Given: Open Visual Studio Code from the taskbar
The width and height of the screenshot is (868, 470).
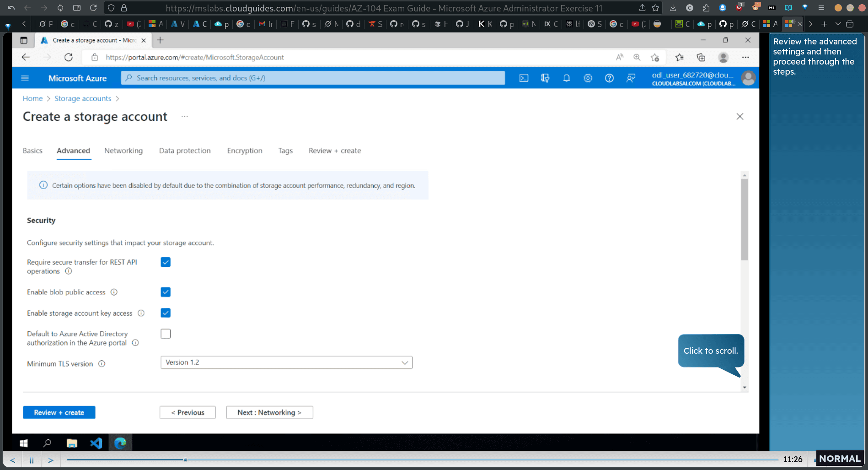Looking at the screenshot, I should pos(96,443).
